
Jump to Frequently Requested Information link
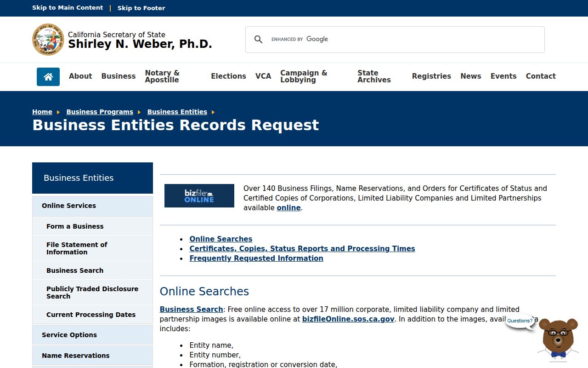(256, 259)
